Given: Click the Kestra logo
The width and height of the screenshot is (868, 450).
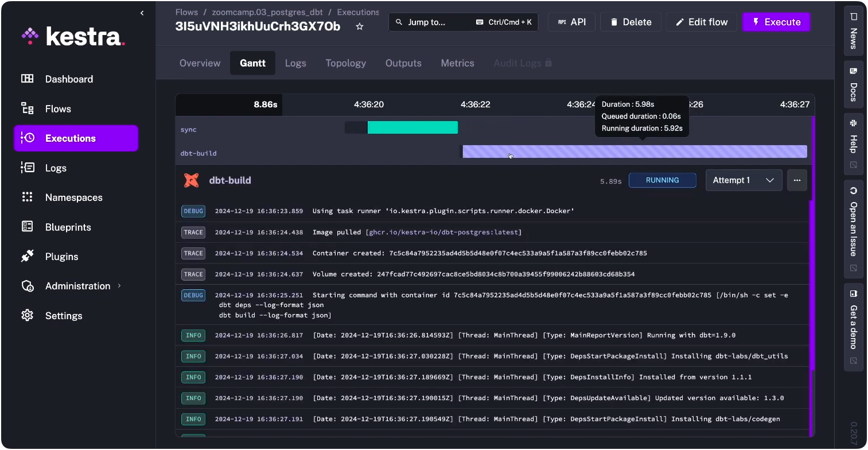Looking at the screenshot, I should click(73, 36).
